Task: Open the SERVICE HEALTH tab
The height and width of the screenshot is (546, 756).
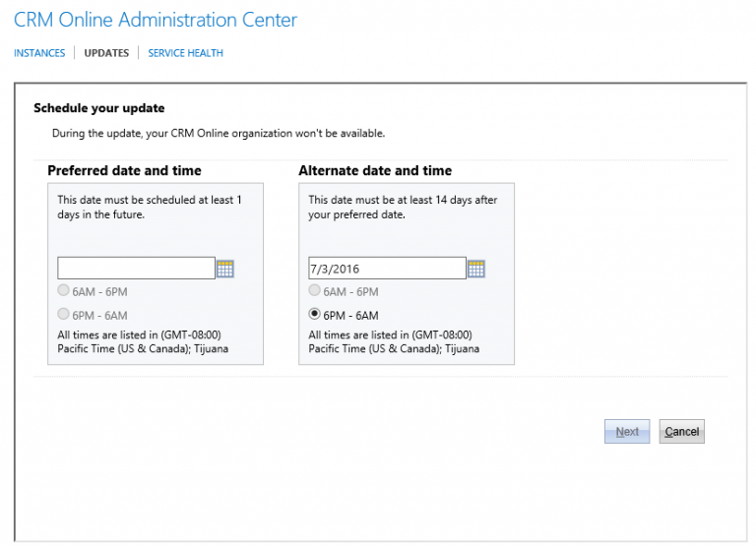Action: (x=186, y=53)
